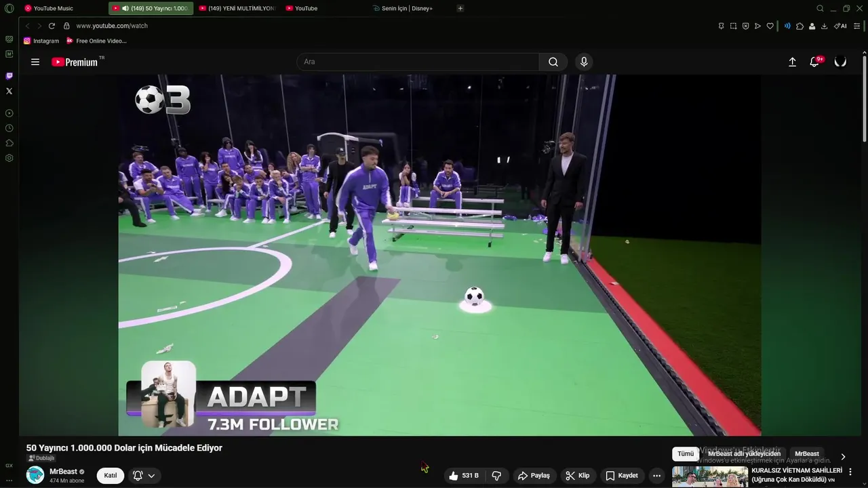Open the Opera GX main menu logo
The height and width of the screenshot is (488, 868).
[x=9, y=8]
